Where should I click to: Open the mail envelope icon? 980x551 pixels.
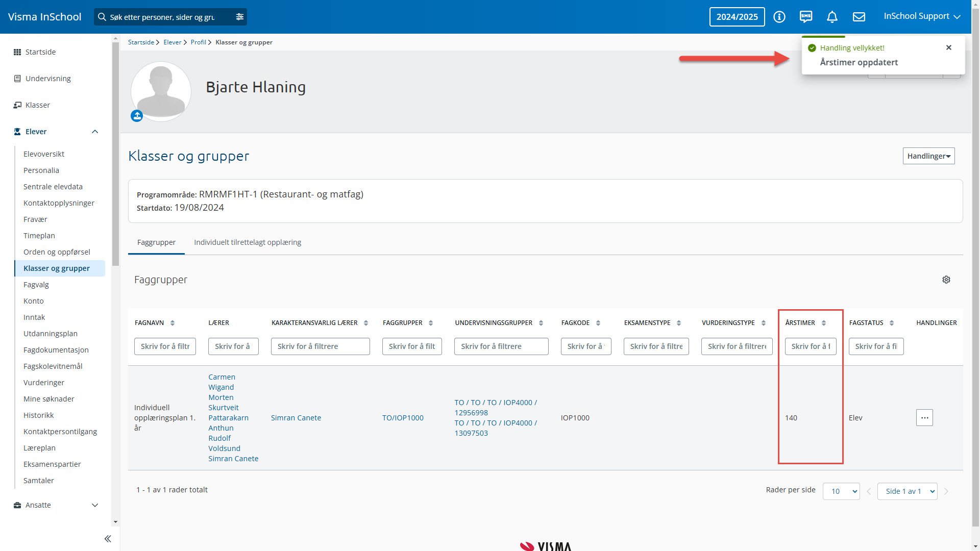coord(859,17)
